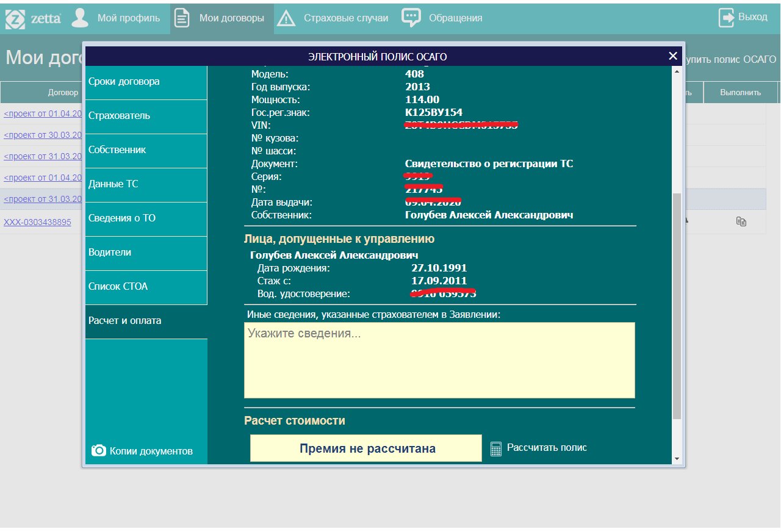Image resolution: width=781 pixels, height=532 pixels.
Task: Open Мой профиль user icon
Action: (x=81, y=18)
